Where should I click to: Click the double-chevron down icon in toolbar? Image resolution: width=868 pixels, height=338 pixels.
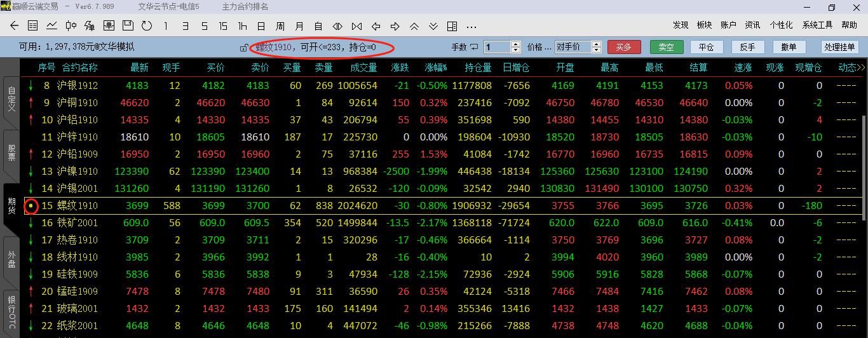pos(433,26)
